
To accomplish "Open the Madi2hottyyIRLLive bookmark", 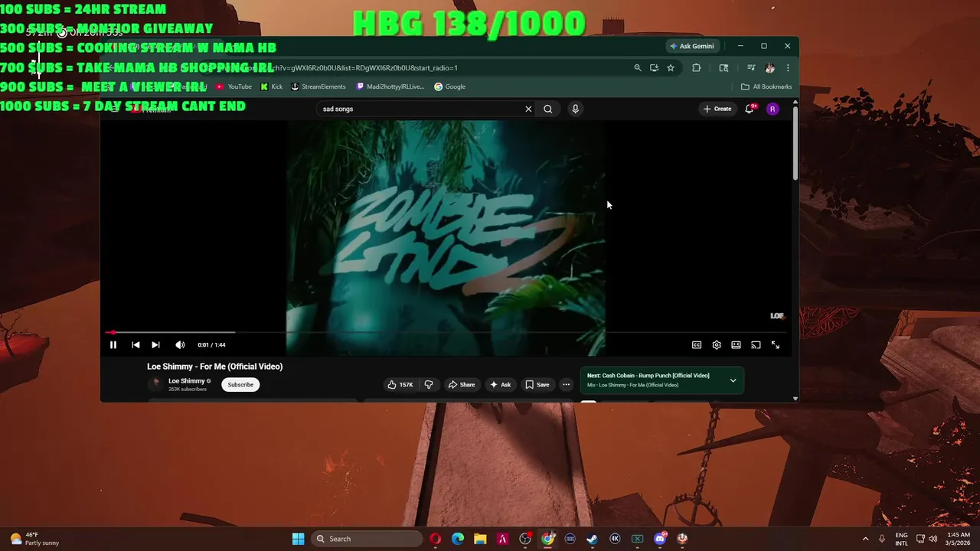I will coord(390,86).
